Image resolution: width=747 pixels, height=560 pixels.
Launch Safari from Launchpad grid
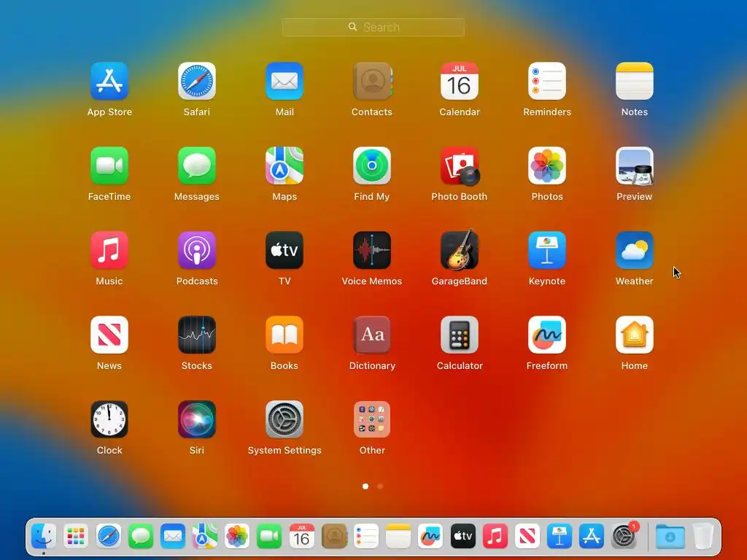click(197, 81)
